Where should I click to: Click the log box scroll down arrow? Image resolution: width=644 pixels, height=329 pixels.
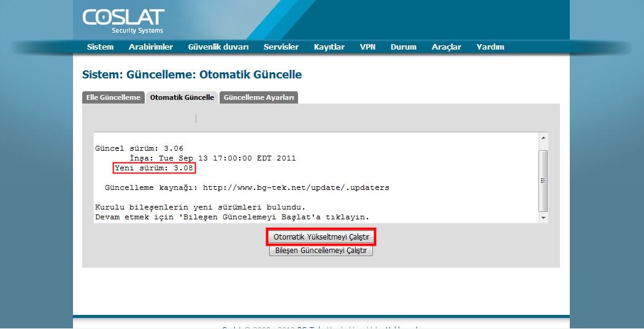pos(543,218)
